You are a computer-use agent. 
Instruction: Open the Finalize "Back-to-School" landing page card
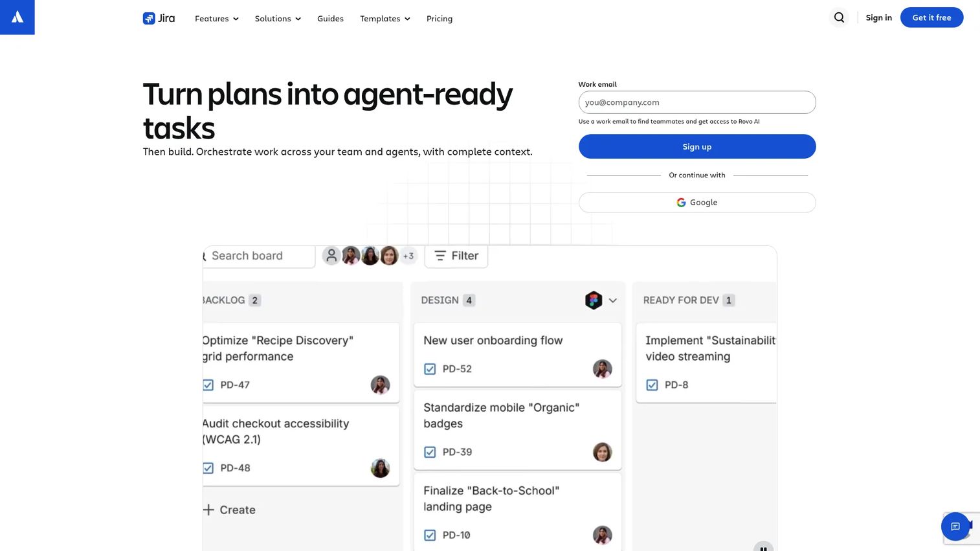pos(517,513)
